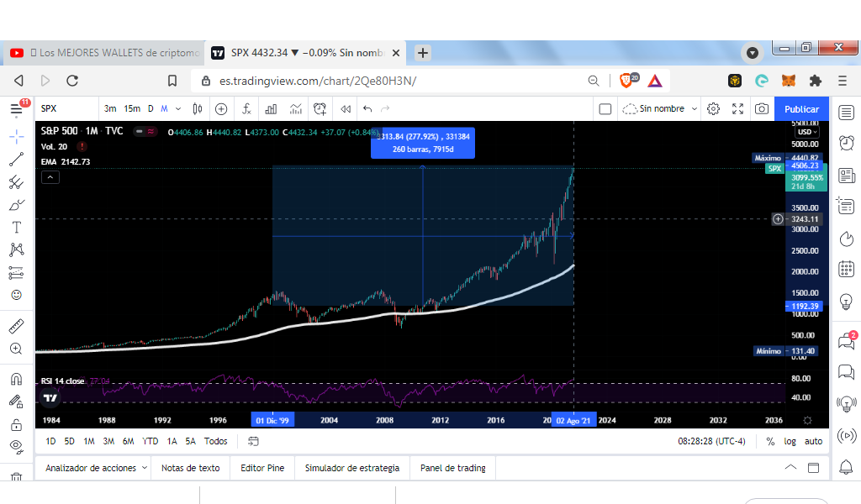Select the 5A time range
The height and width of the screenshot is (504, 861).
coord(190,442)
